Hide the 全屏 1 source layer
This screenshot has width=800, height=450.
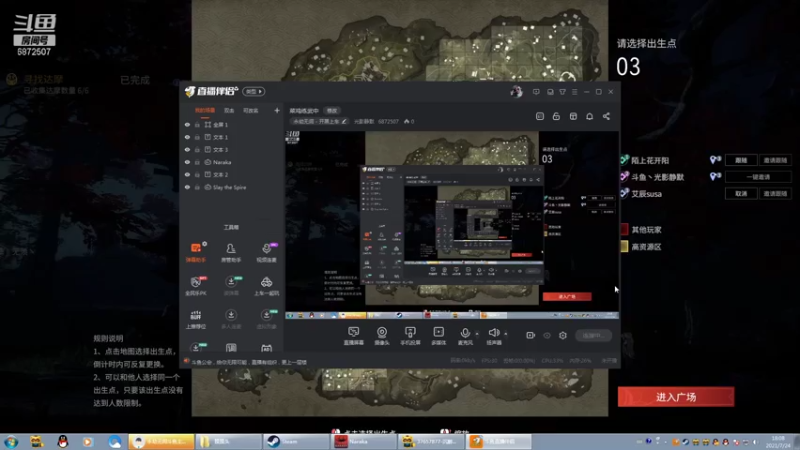187,124
